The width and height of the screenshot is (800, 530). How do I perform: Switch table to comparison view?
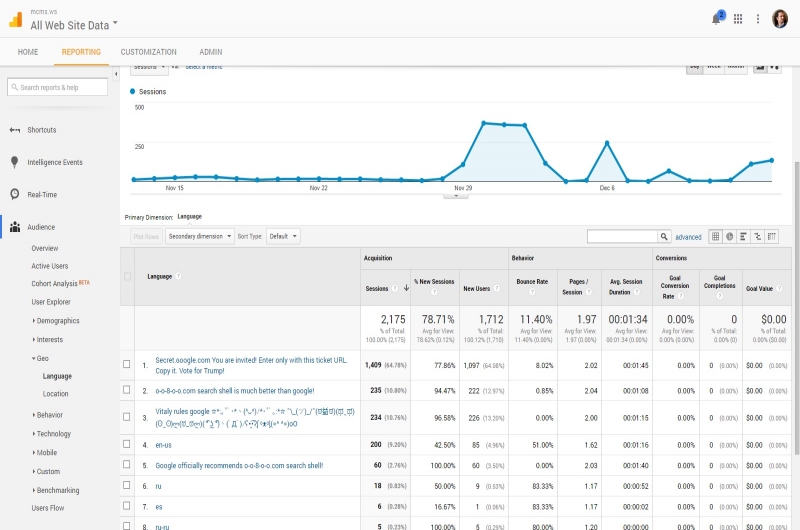(x=757, y=236)
